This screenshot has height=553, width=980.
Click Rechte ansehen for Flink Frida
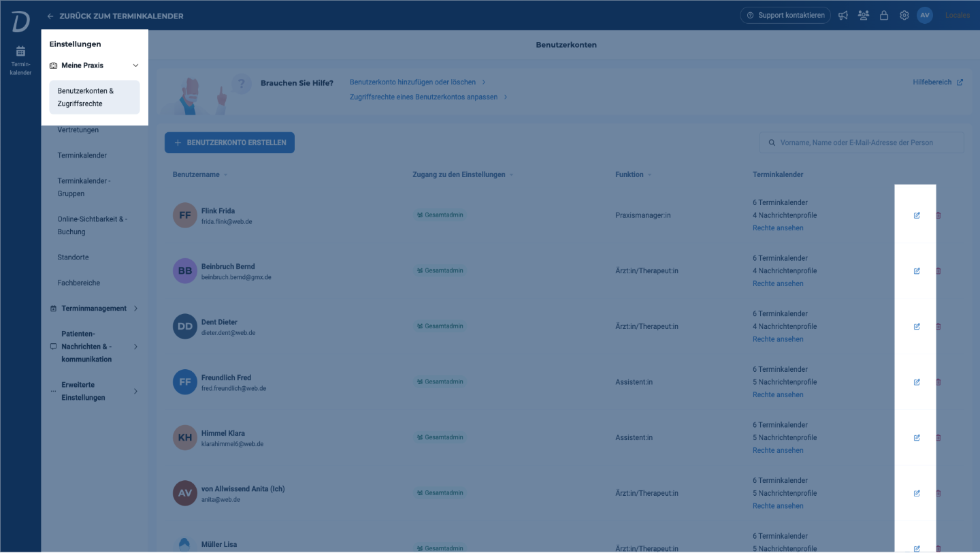coord(778,228)
